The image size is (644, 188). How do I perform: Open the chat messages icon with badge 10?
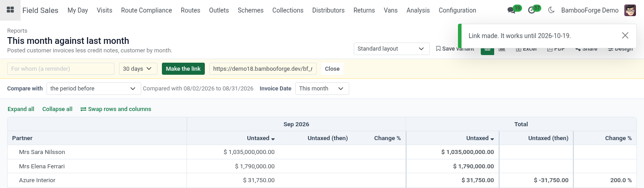point(511,10)
